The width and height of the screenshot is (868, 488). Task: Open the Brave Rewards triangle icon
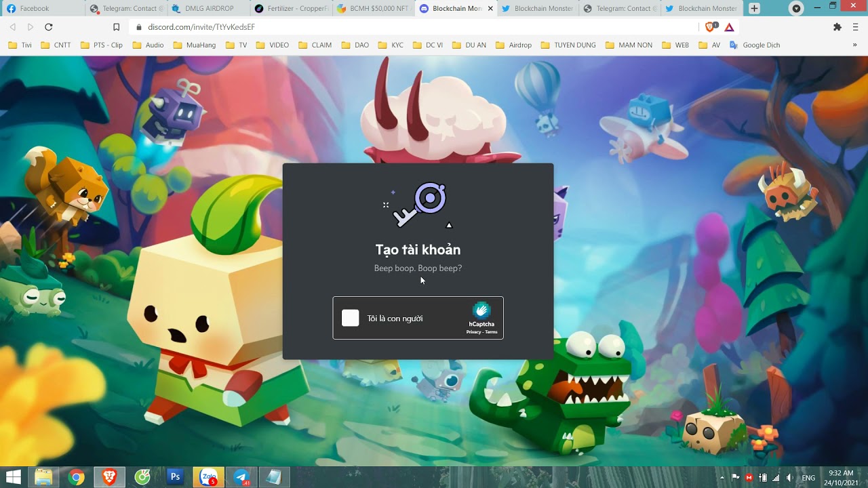tap(729, 27)
